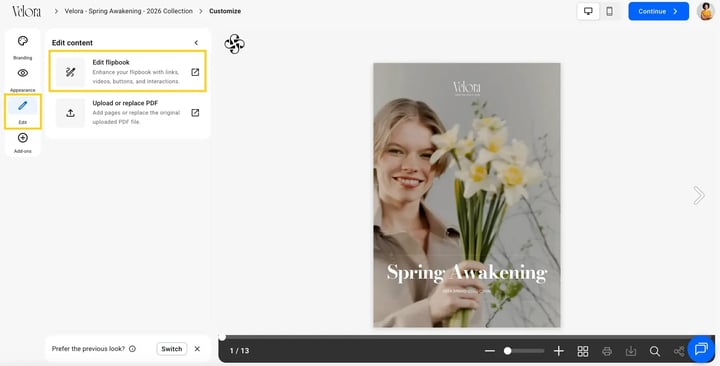
Task: Click the page counter 1 / 13
Action: click(239, 351)
